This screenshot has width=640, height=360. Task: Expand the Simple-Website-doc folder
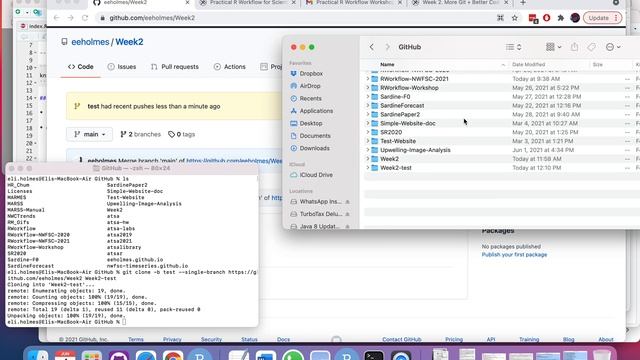pyautogui.click(x=368, y=123)
